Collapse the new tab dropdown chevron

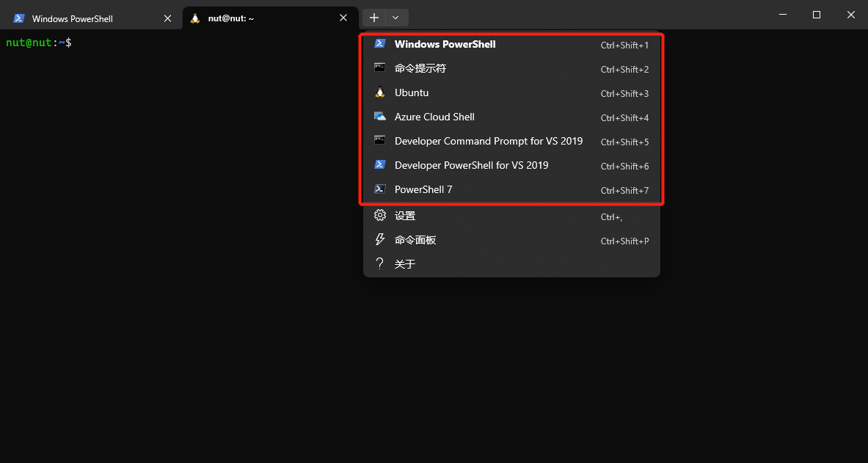[395, 18]
